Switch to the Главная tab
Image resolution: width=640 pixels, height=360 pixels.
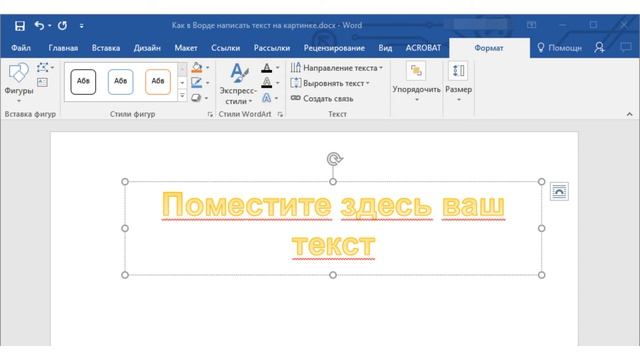click(63, 48)
